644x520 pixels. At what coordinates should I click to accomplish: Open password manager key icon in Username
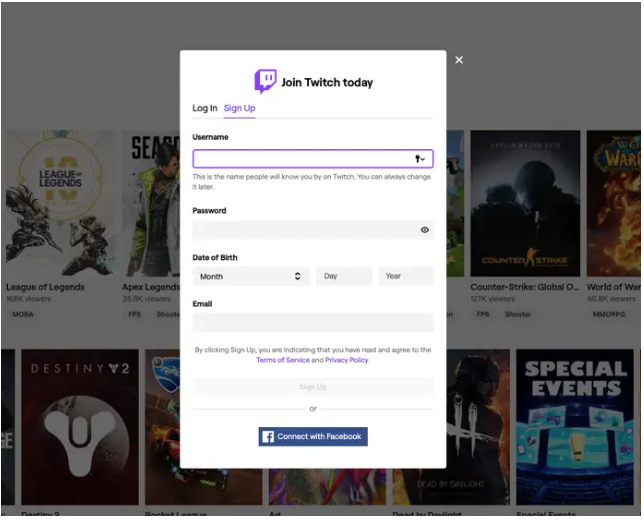[419, 159]
